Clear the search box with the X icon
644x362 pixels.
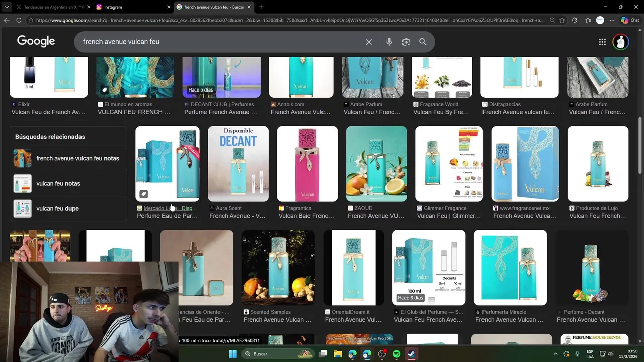[369, 42]
